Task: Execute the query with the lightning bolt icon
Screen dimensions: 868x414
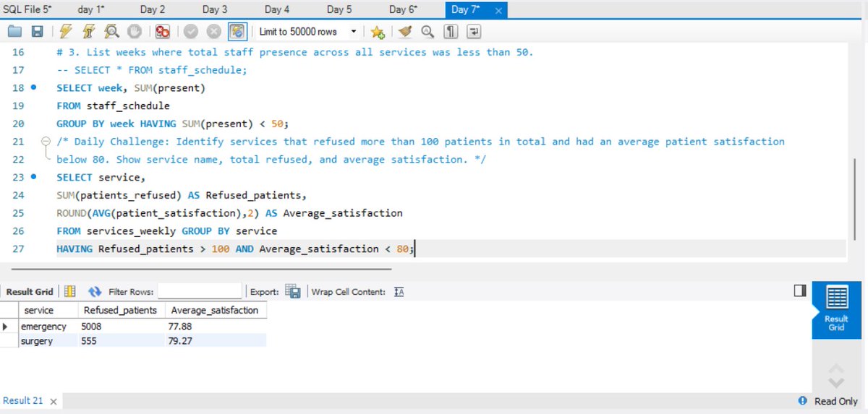Action: (67, 32)
